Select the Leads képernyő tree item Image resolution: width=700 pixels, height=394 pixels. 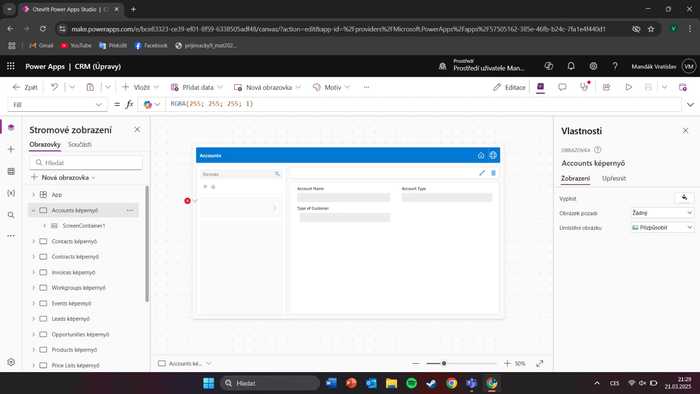point(71,319)
